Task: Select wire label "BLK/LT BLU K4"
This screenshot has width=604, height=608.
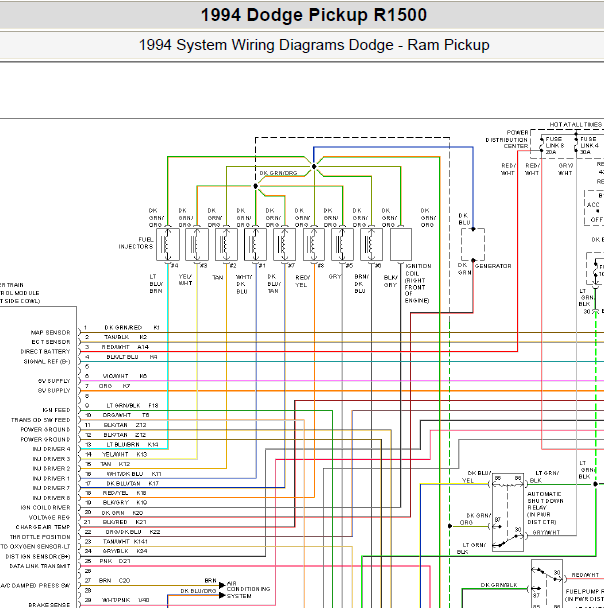Action: click(132, 357)
